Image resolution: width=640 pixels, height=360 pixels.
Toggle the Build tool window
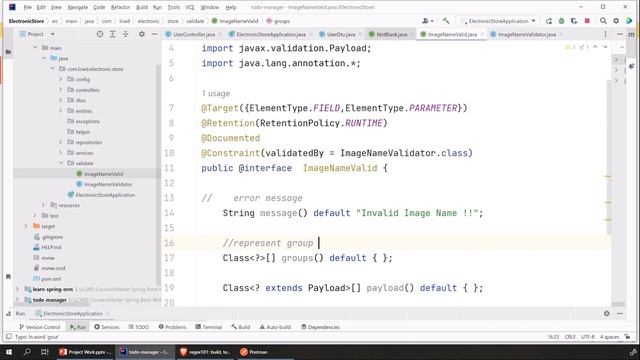click(240, 327)
